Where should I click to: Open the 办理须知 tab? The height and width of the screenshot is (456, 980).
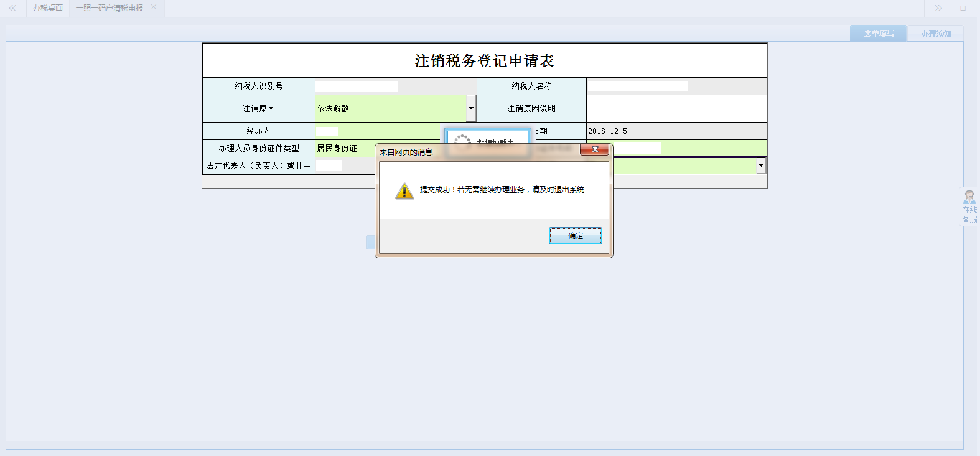(x=936, y=34)
